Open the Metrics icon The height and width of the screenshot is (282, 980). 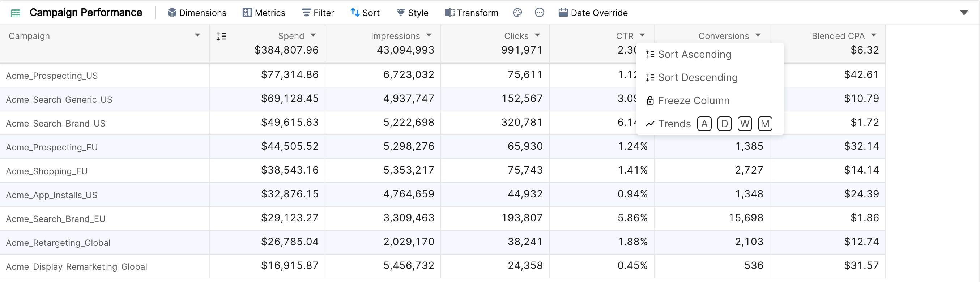(x=247, y=13)
